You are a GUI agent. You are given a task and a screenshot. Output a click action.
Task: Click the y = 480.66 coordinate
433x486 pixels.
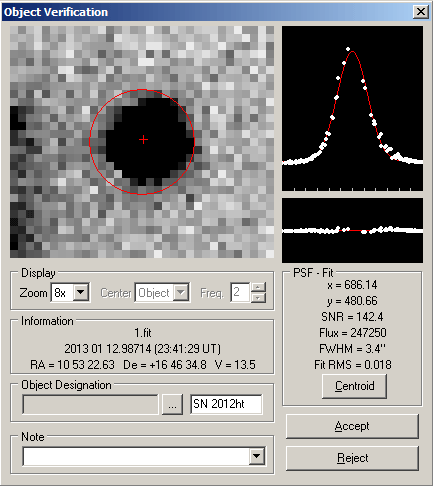(352, 301)
